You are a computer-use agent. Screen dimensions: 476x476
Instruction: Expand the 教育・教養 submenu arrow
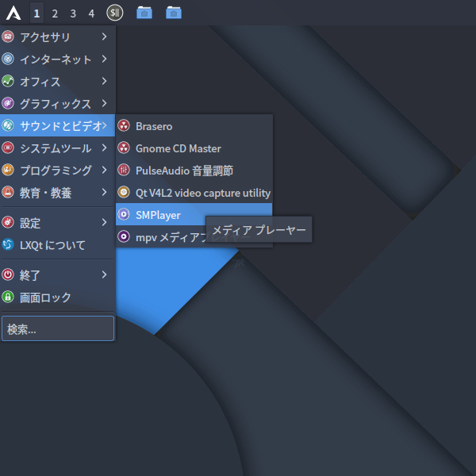pyautogui.click(x=104, y=192)
